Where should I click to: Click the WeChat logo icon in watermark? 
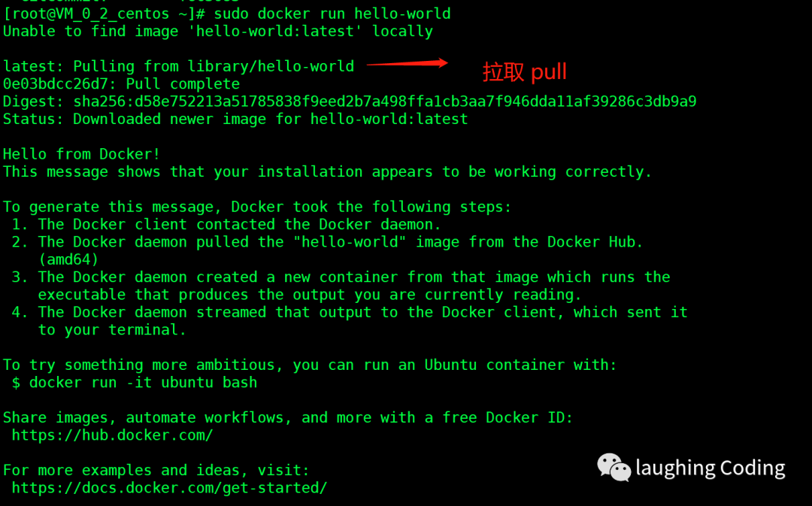(x=614, y=467)
